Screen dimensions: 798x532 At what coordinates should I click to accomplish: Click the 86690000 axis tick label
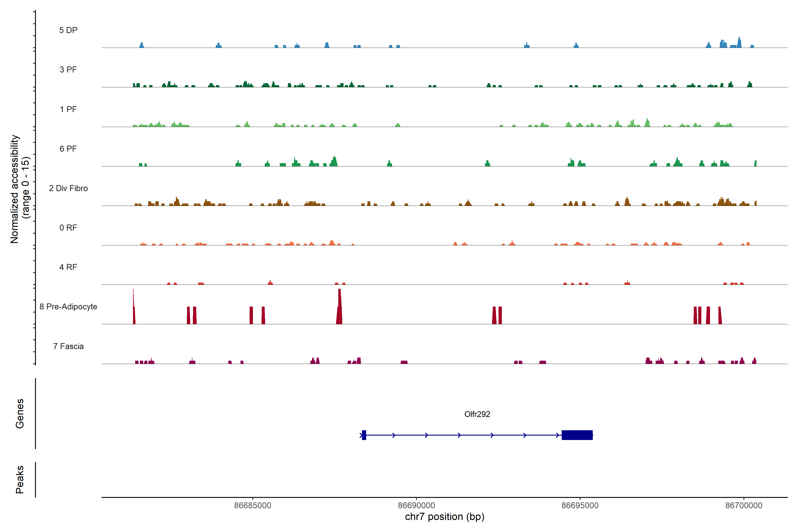(x=416, y=505)
